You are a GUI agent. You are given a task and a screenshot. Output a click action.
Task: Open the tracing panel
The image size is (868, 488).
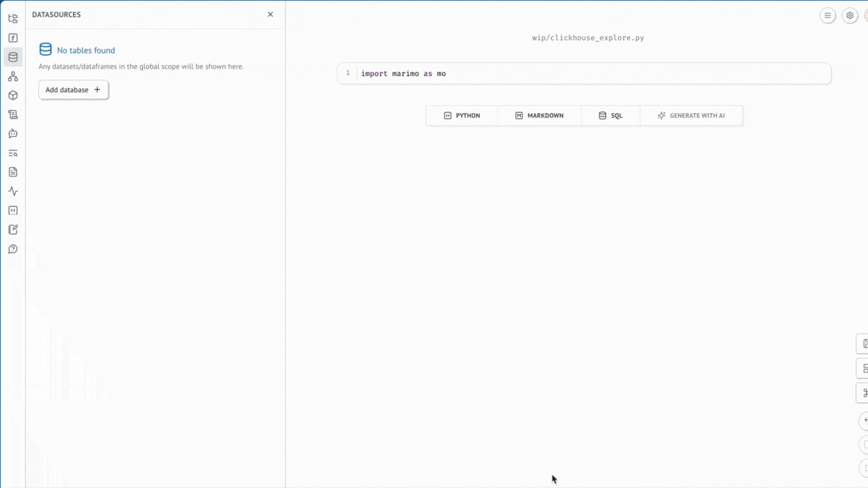coord(12,191)
